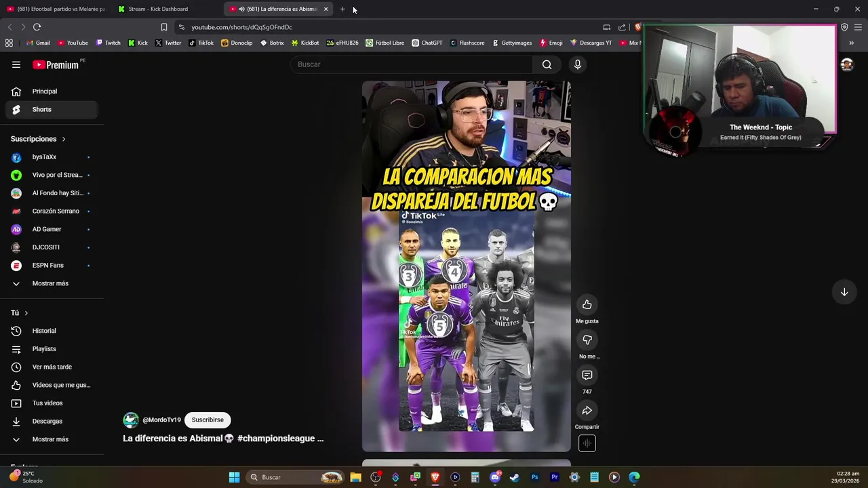868x488 pixels.
Task: Click the Windows Start button
Action: 234,477
